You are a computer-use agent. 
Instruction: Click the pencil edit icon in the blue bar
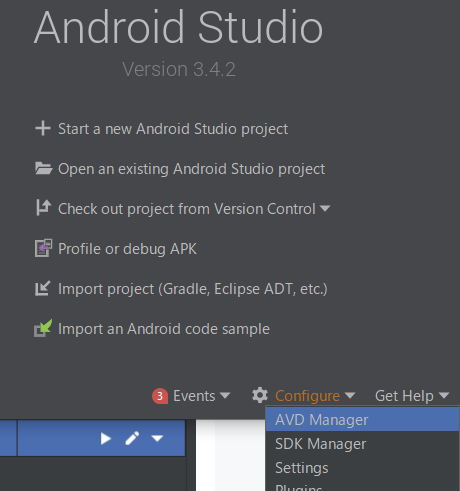pyautogui.click(x=132, y=438)
